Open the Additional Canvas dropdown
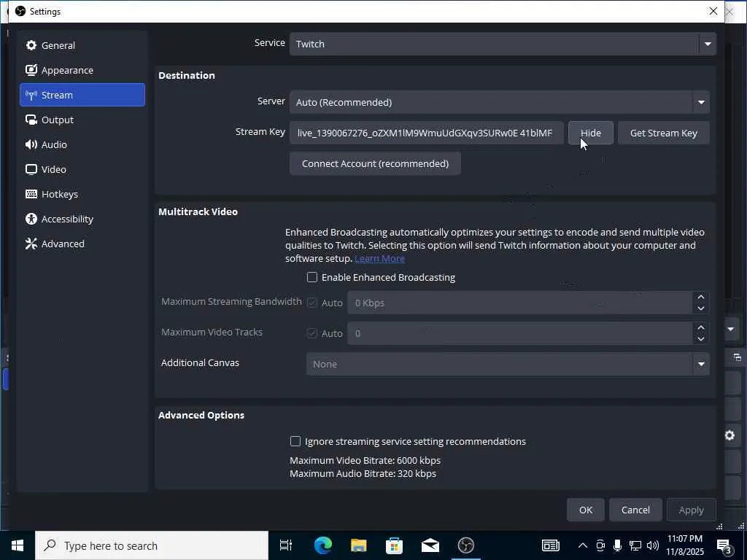The width and height of the screenshot is (747, 560). coord(508,364)
